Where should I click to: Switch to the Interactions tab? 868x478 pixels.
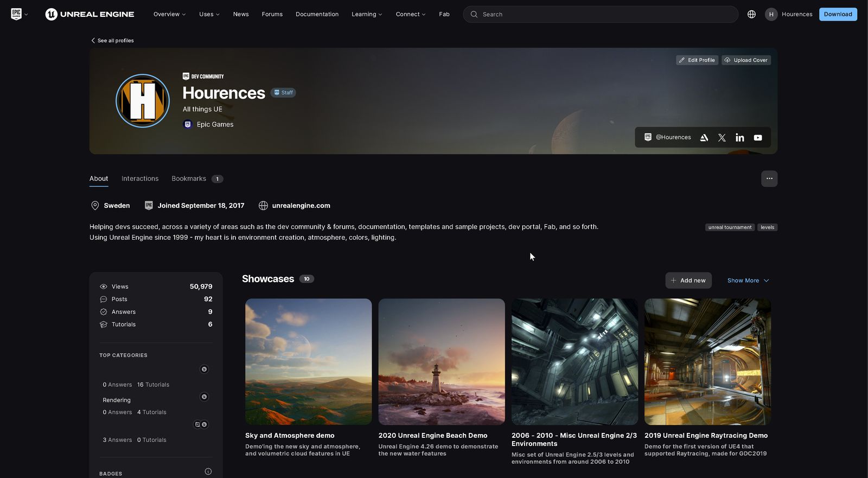140,179
